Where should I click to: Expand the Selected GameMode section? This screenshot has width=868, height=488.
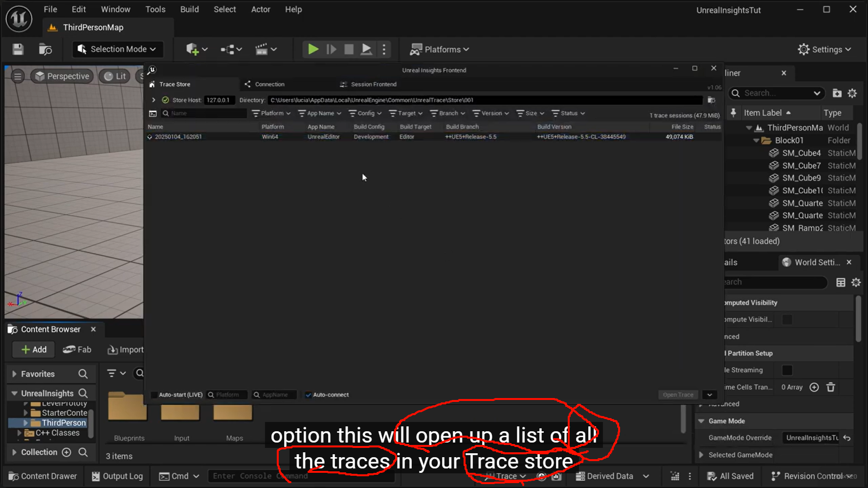701,455
